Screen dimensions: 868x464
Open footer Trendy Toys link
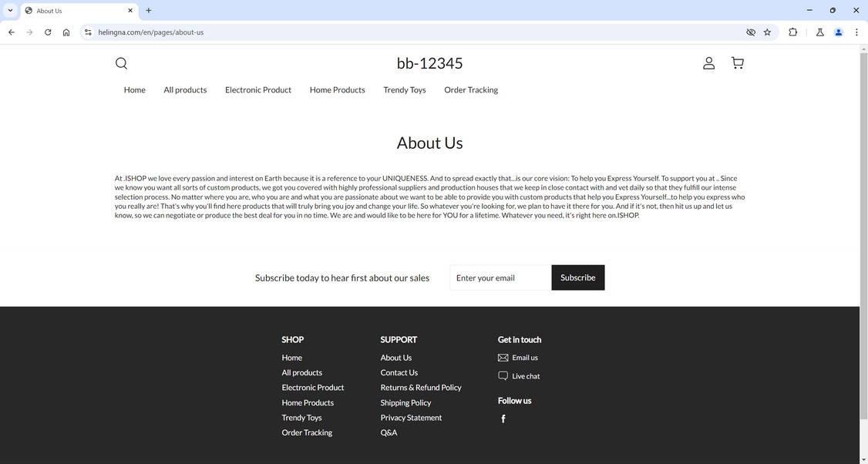click(x=301, y=418)
